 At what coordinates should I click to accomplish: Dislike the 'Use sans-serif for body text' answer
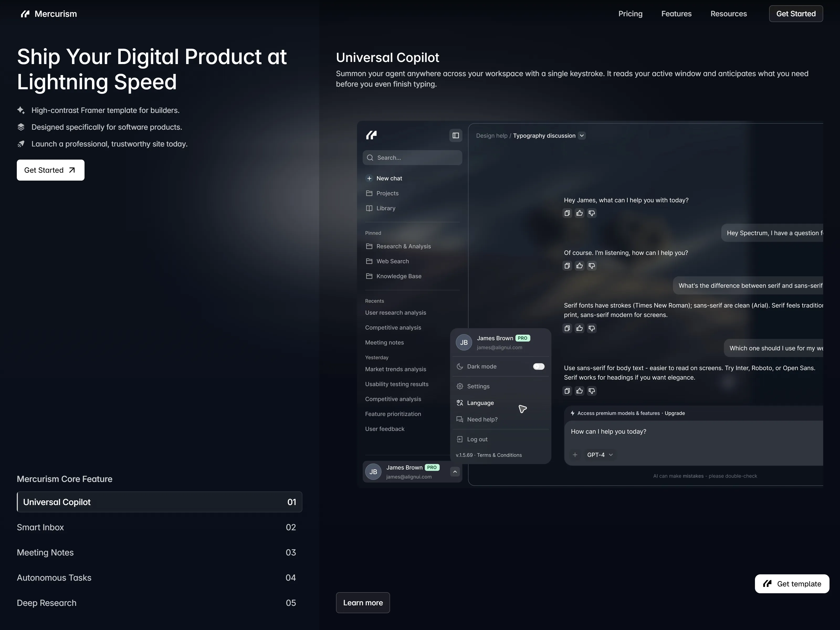[592, 391]
